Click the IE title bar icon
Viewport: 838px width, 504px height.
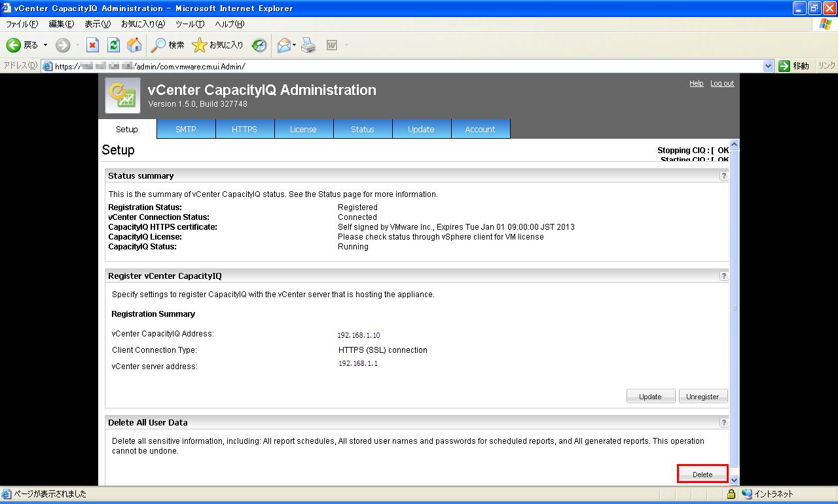click(7, 8)
